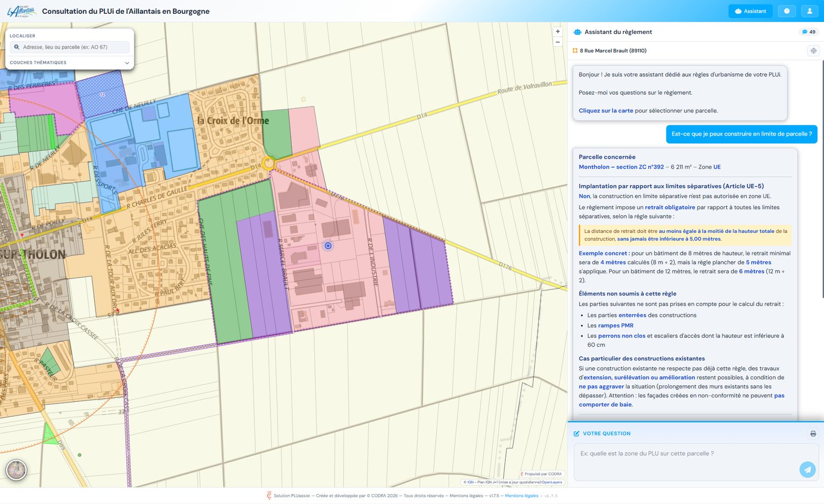The height and width of the screenshot is (504, 824).
Task: Zoom in on the map
Action: click(558, 31)
